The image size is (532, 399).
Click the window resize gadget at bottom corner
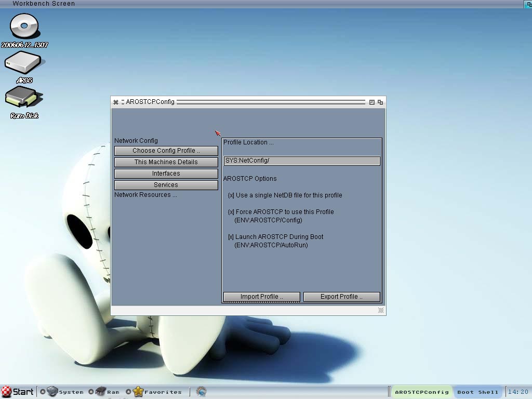(381, 311)
